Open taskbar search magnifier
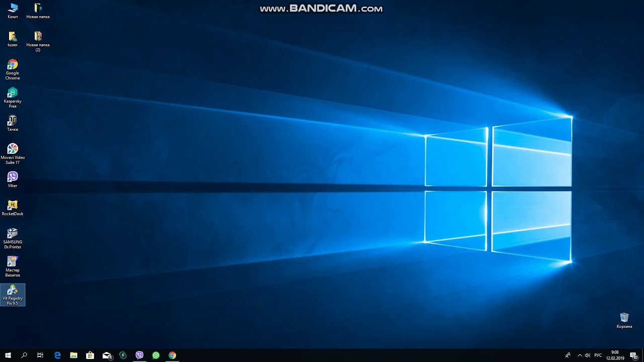Screen dimensions: 644x362 (24, 355)
